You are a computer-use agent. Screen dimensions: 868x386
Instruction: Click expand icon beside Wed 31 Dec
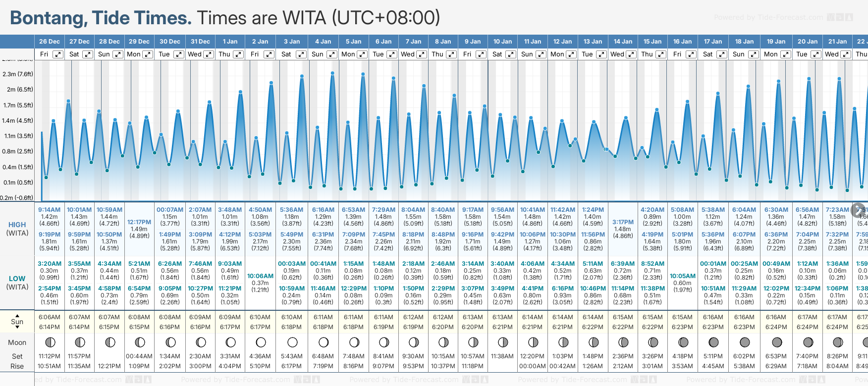209,54
